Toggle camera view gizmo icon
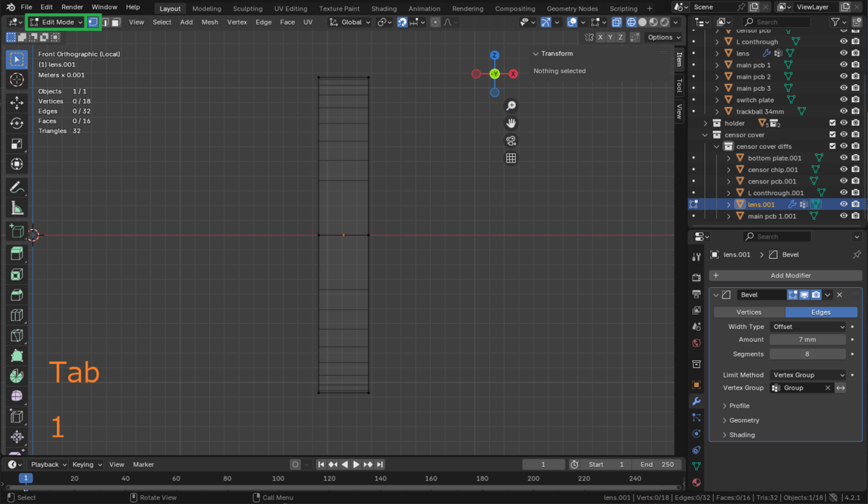Screen dimensions: 868x504 pos(511,141)
